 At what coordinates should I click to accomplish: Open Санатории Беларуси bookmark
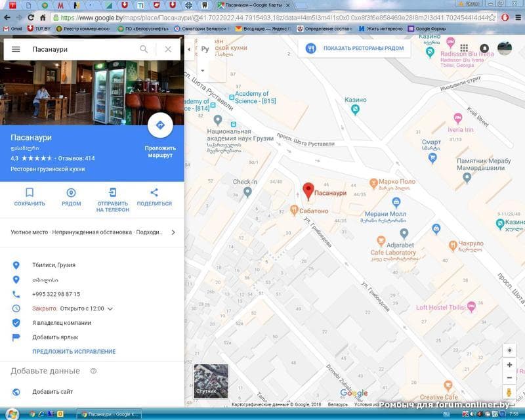tap(202, 29)
